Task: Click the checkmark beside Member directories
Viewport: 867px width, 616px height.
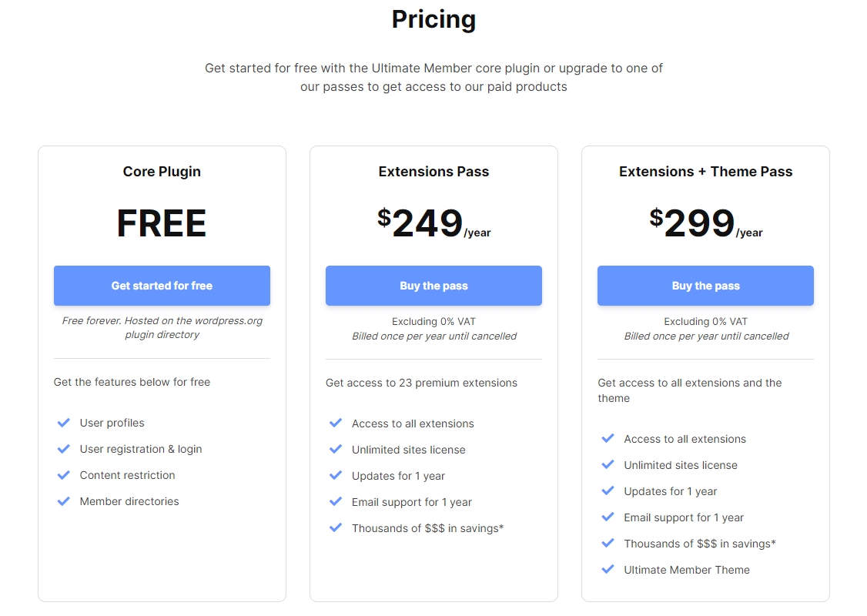Action: point(64,501)
